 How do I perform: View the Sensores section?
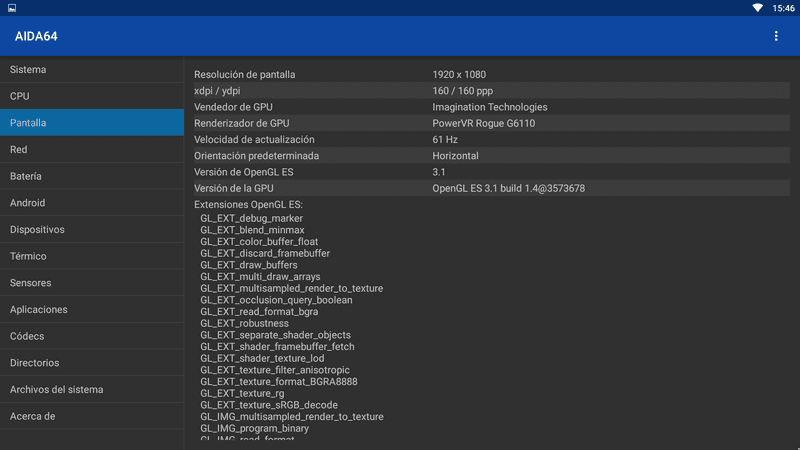92,283
